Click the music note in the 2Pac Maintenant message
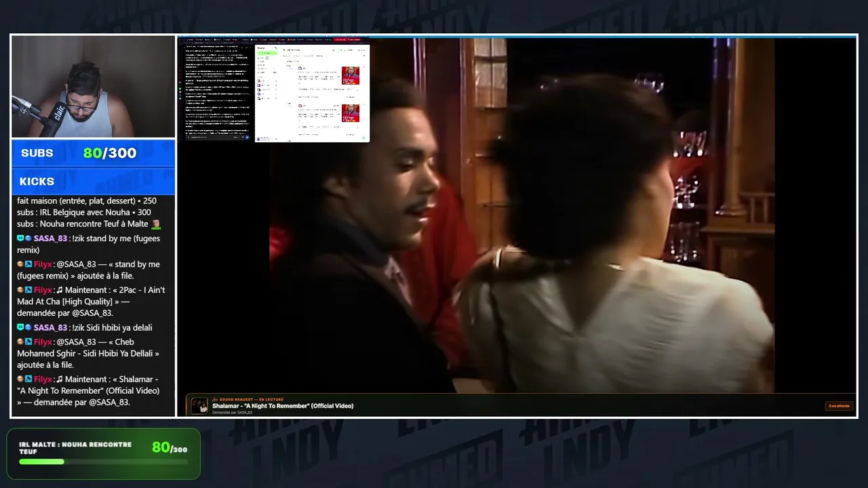The height and width of the screenshot is (488, 868). (59, 290)
